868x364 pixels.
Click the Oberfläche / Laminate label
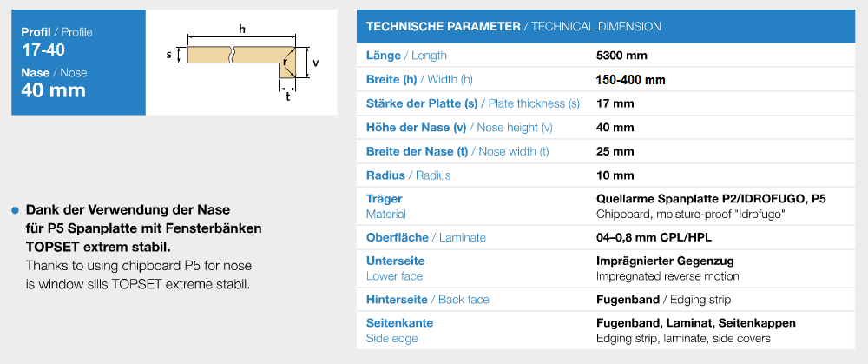tap(425, 238)
